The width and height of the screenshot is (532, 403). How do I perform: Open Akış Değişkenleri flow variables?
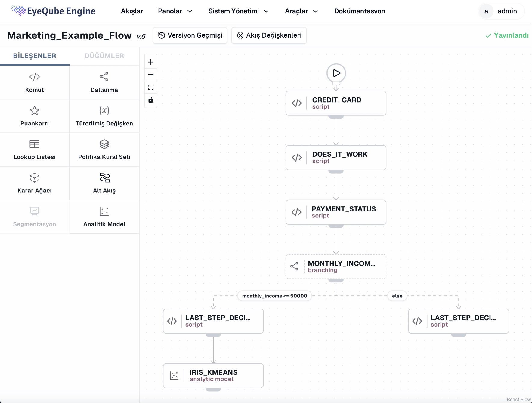(269, 35)
